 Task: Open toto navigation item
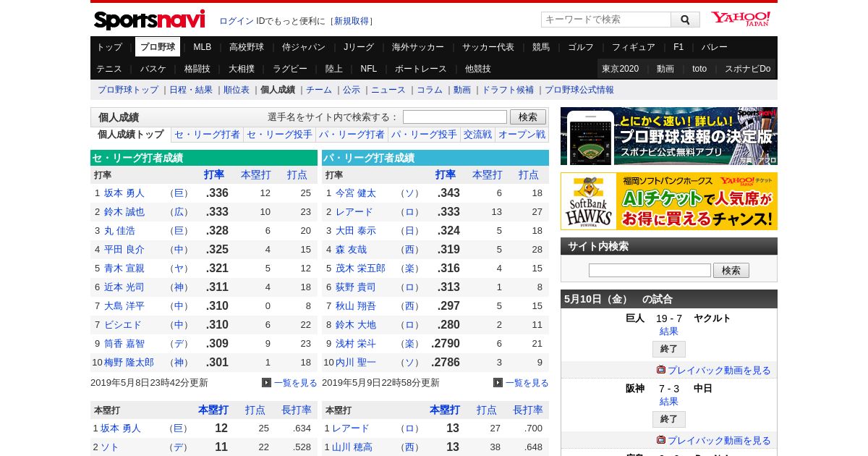pos(699,69)
